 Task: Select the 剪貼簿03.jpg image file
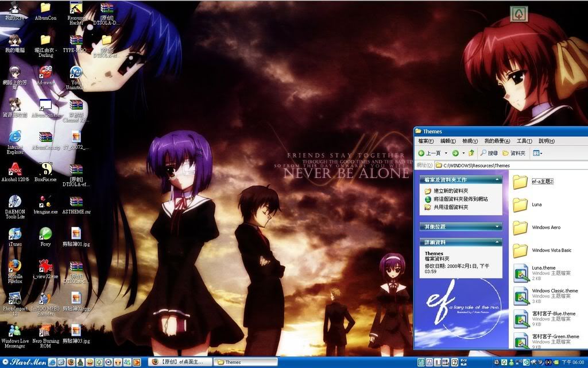(76, 334)
